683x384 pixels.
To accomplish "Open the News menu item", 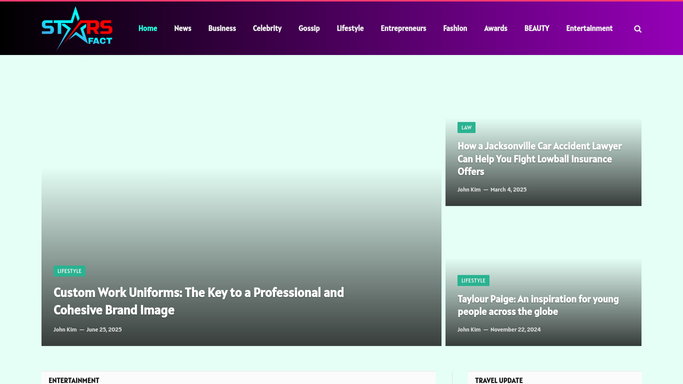I will (x=183, y=28).
